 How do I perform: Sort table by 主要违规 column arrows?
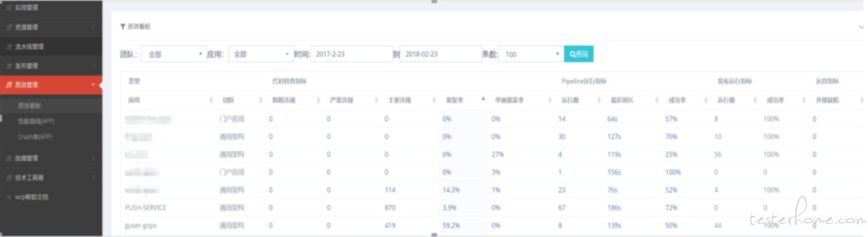pyautogui.click(x=434, y=100)
